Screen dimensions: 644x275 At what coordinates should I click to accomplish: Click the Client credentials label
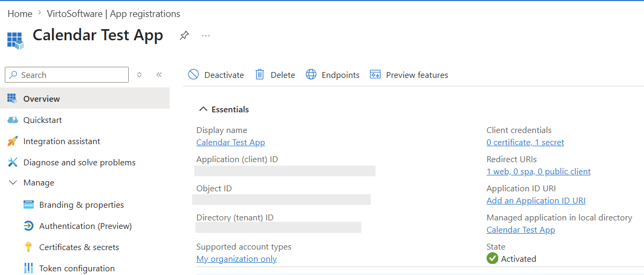click(x=519, y=130)
